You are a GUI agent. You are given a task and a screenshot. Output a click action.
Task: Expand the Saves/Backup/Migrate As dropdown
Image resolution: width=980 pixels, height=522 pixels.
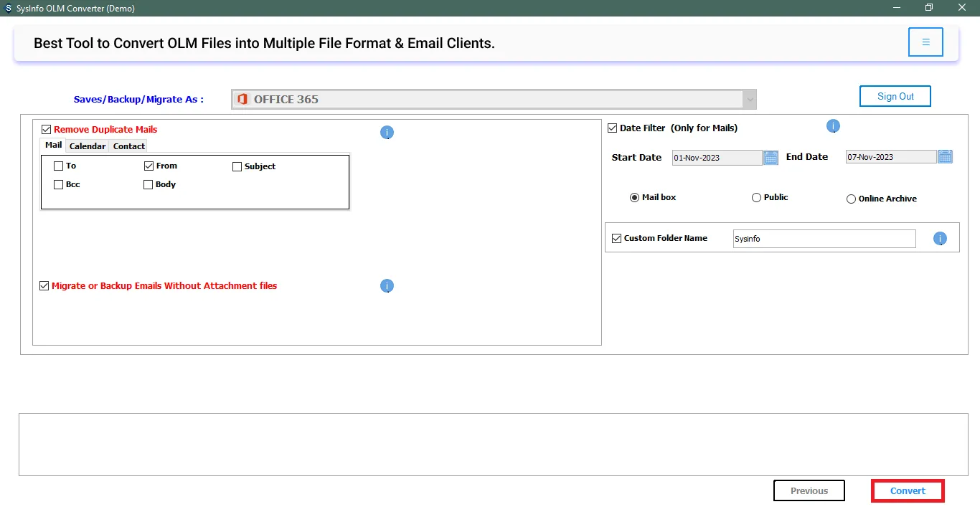coord(750,100)
